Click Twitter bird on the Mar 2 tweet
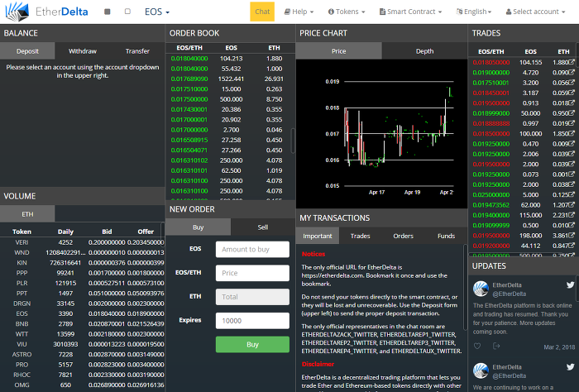Image resolution: width=579 pixels, height=392 pixels. pyautogui.click(x=570, y=285)
